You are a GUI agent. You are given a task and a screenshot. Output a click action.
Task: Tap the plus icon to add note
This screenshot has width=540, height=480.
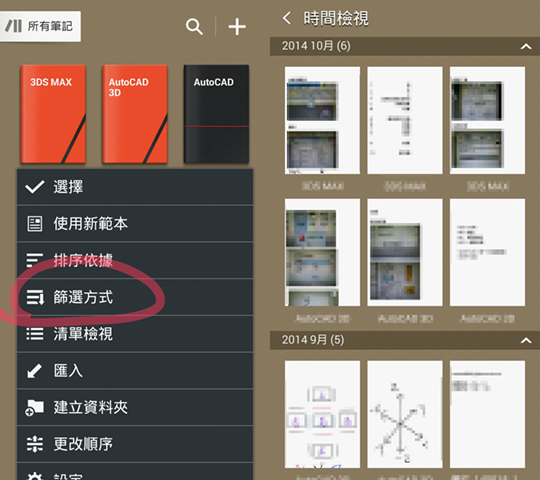[237, 27]
